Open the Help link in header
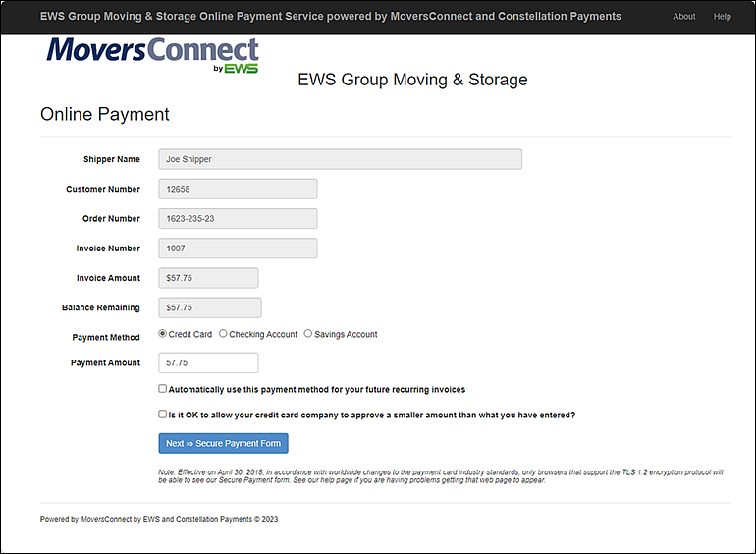 tap(722, 17)
